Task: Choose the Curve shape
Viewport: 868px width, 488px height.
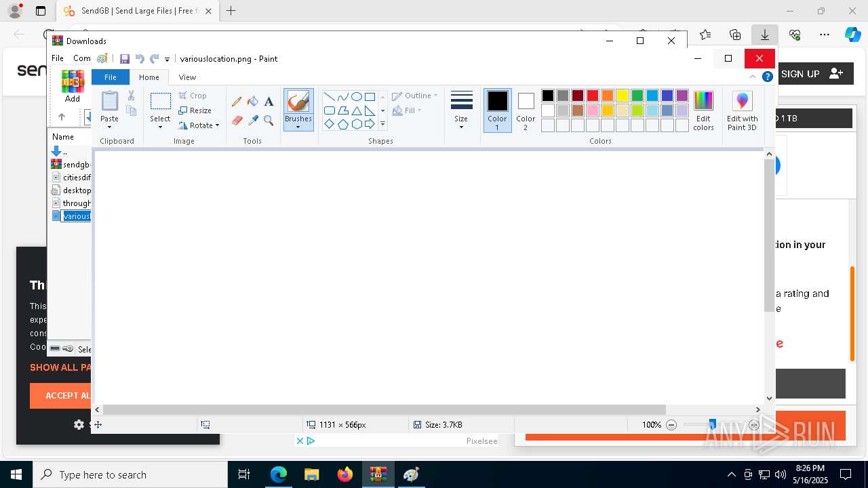Action: [x=342, y=96]
